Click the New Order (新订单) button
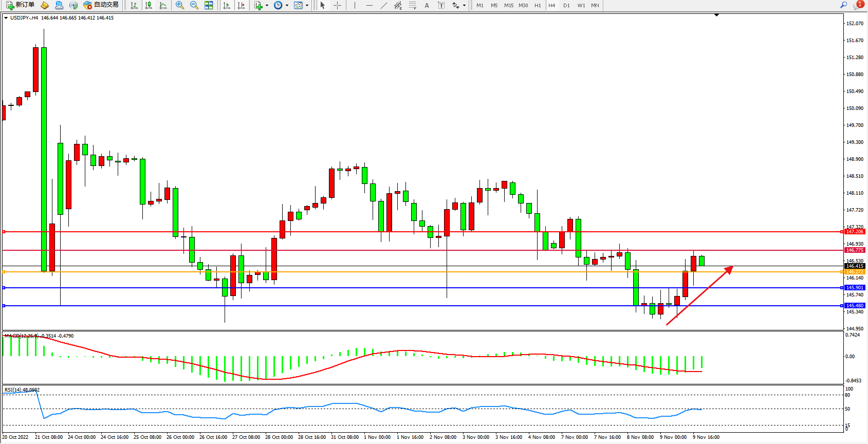The image size is (868, 444). pos(21,5)
